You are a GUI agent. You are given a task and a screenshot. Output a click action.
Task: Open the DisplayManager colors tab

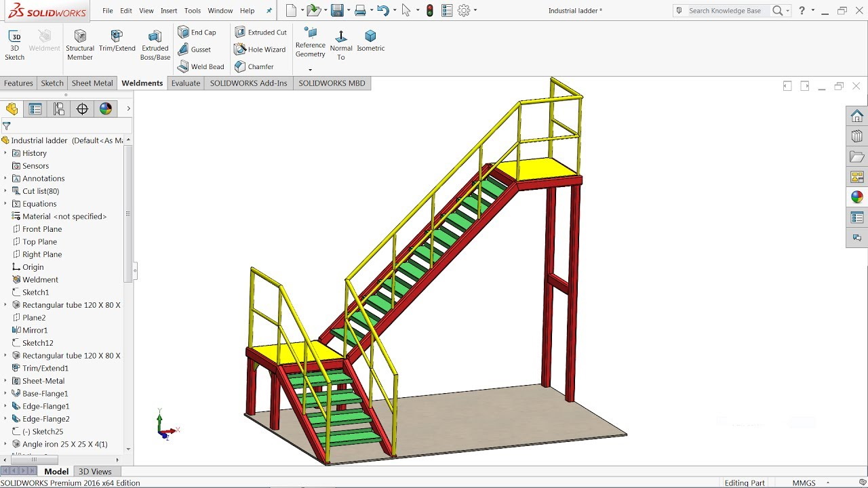(x=106, y=108)
